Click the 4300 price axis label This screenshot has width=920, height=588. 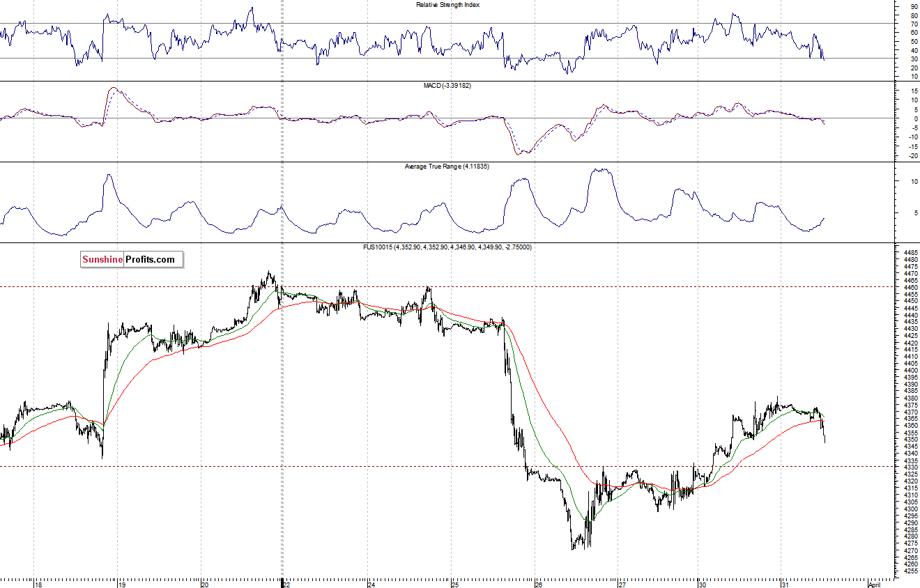(x=910, y=509)
